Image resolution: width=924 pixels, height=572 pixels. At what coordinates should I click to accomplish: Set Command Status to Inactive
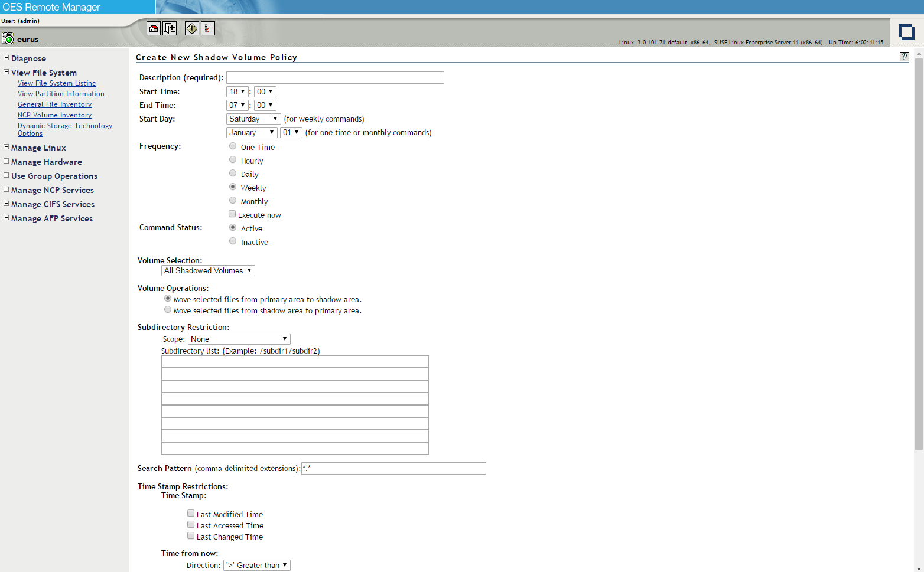pyautogui.click(x=233, y=241)
